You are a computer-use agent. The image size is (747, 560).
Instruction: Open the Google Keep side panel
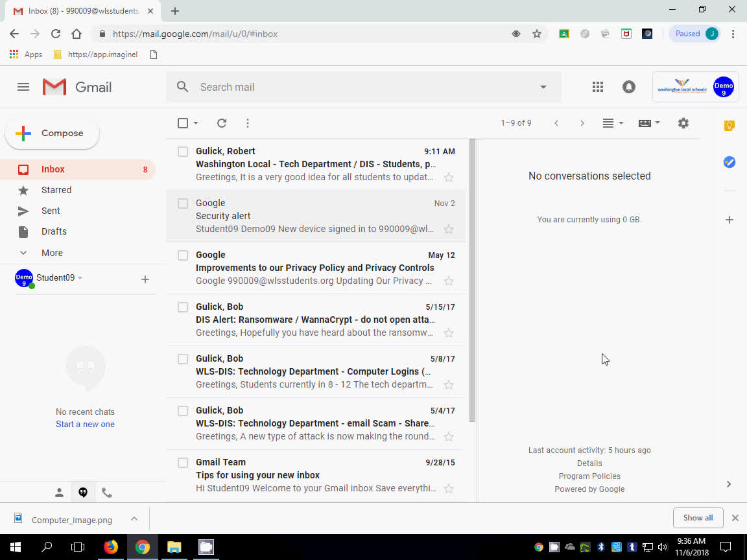[x=729, y=125]
